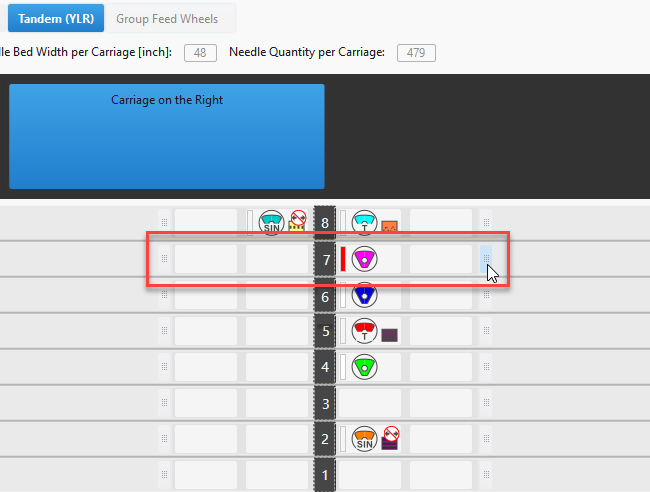The width and height of the screenshot is (650, 492).
Task: Select the blue yarn carrier on rail 6
Action: [365, 295]
